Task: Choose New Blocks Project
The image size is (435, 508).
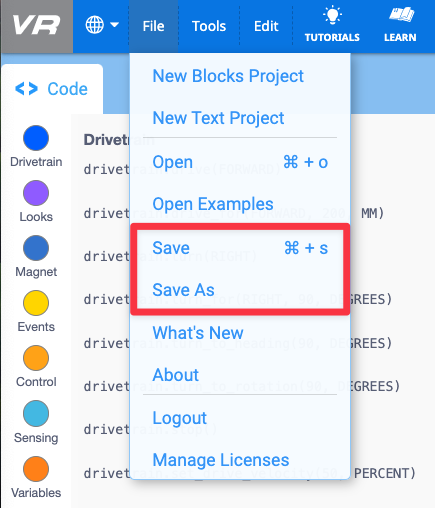Action: point(228,76)
